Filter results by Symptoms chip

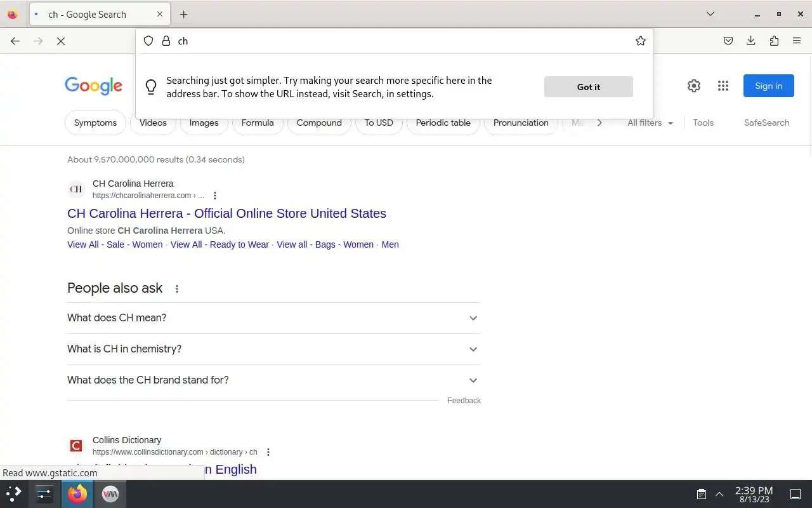tap(95, 123)
